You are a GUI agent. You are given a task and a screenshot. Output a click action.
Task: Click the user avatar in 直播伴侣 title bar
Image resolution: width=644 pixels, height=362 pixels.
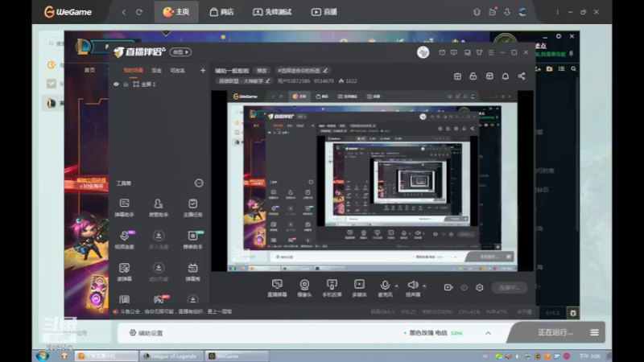pyautogui.click(x=423, y=52)
